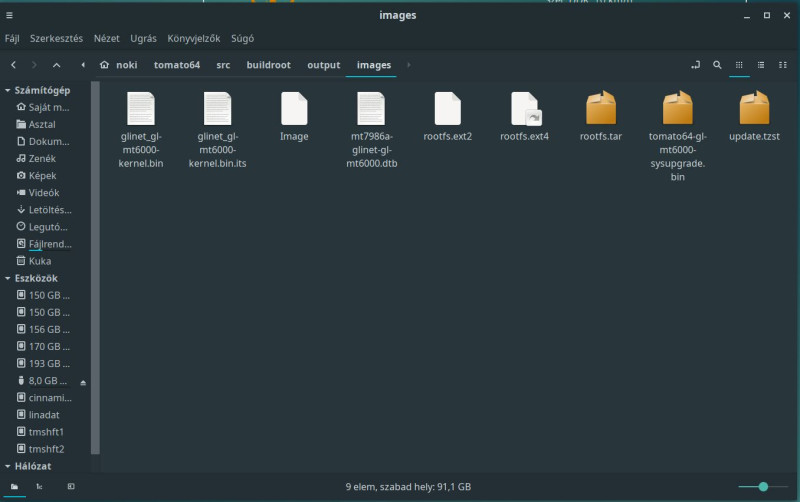The image size is (800, 502).
Task: Open Saját mappa in the sidebar
Action: point(44,107)
